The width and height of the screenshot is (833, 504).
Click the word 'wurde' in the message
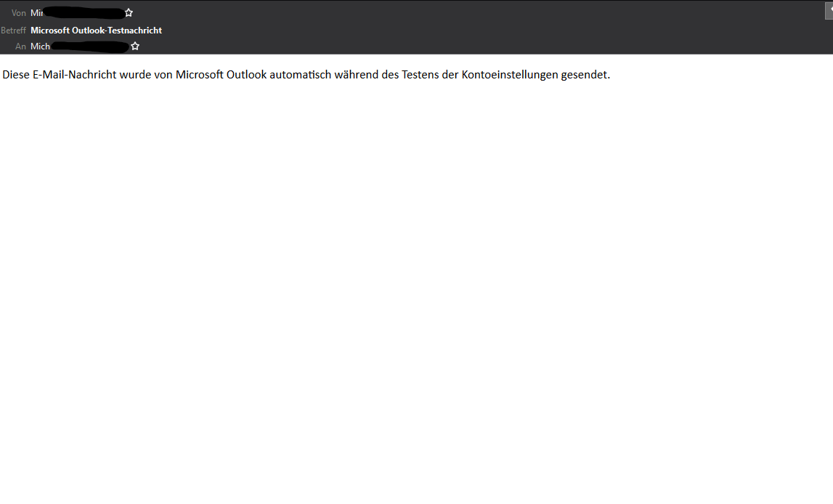tap(135, 75)
